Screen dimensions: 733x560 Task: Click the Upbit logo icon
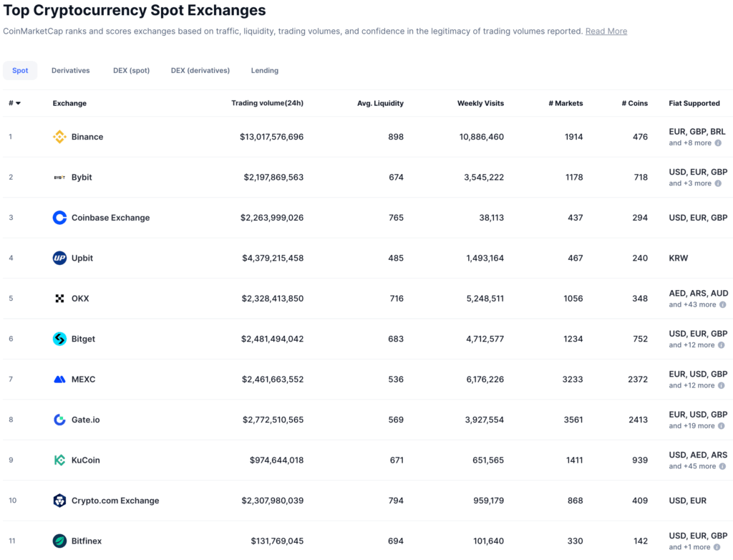coord(60,258)
